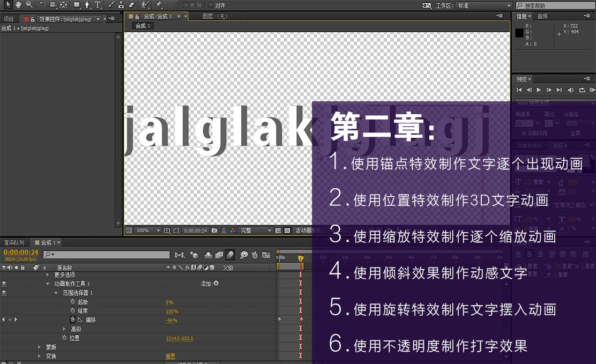Viewport: 596px width, 364px height.
Task: Select the Horizontal Type text tool
Action: point(98,5)
